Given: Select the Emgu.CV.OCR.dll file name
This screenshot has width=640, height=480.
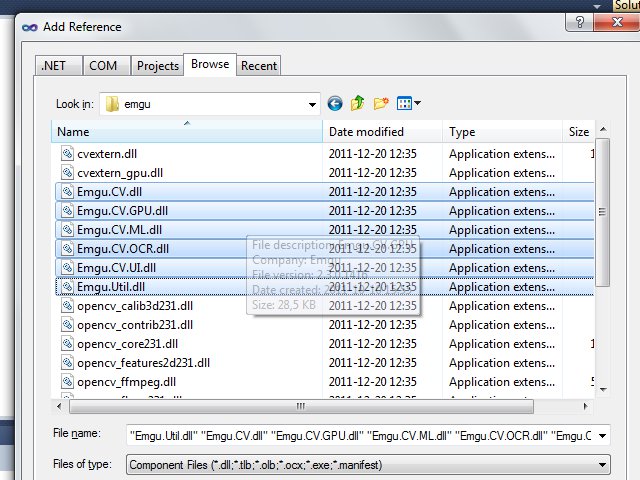Looking at the screenshot, I should click(x=123, y=249).
